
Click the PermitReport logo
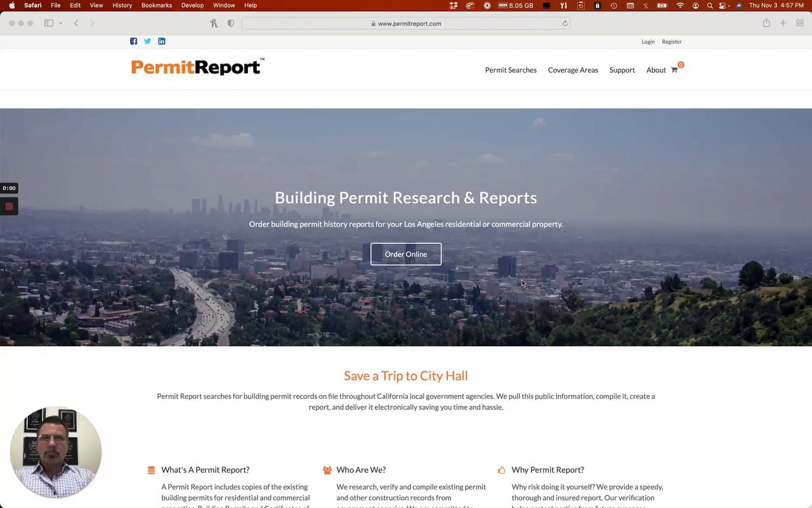pos(197,67)
